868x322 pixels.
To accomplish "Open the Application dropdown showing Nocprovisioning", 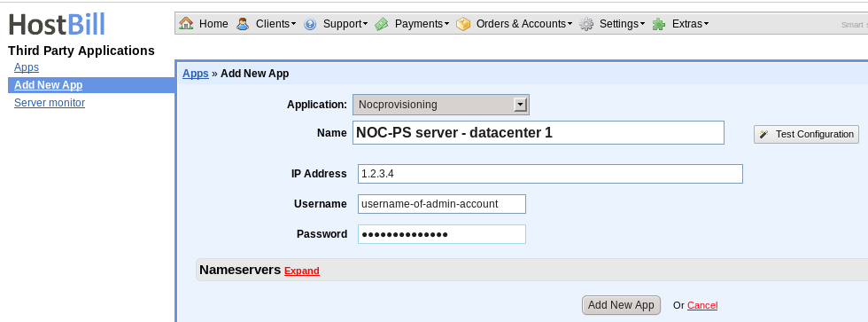I will click(x=441, y=104).
